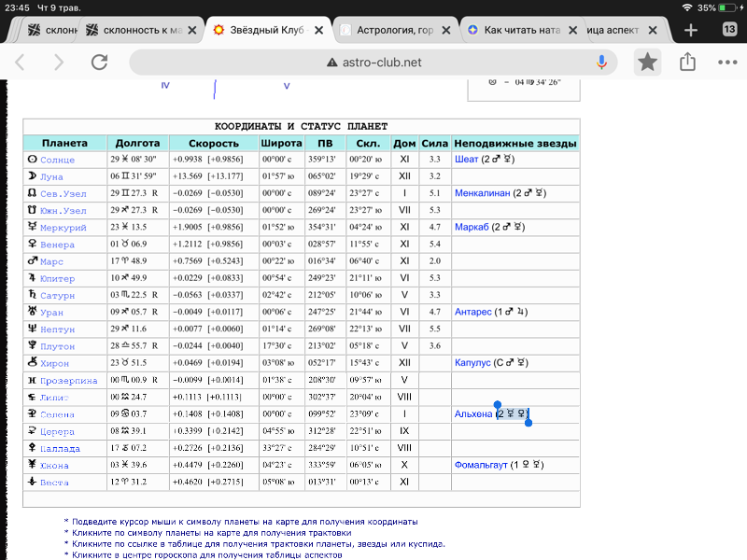Open the Хирон link
This screenshot has height=560, width=747.
pyautogui.click(x=54, y=363)
